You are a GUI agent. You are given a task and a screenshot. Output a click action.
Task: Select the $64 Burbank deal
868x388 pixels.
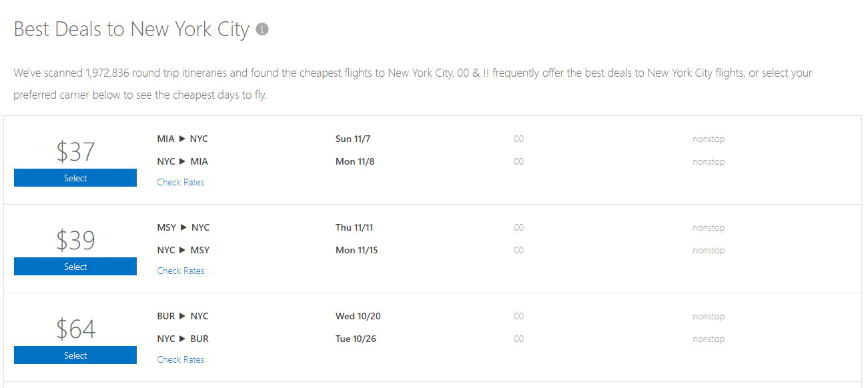[75, 355]
